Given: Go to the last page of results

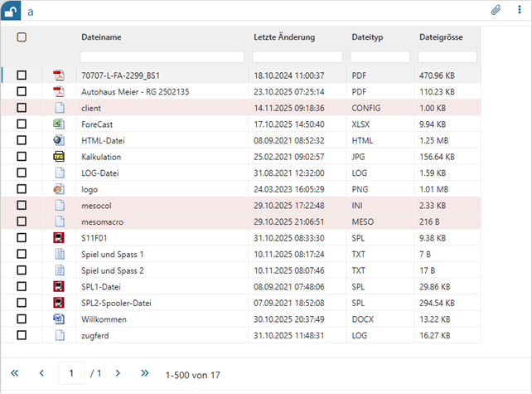Looking at the screenshot, I should tap(145, 374).
